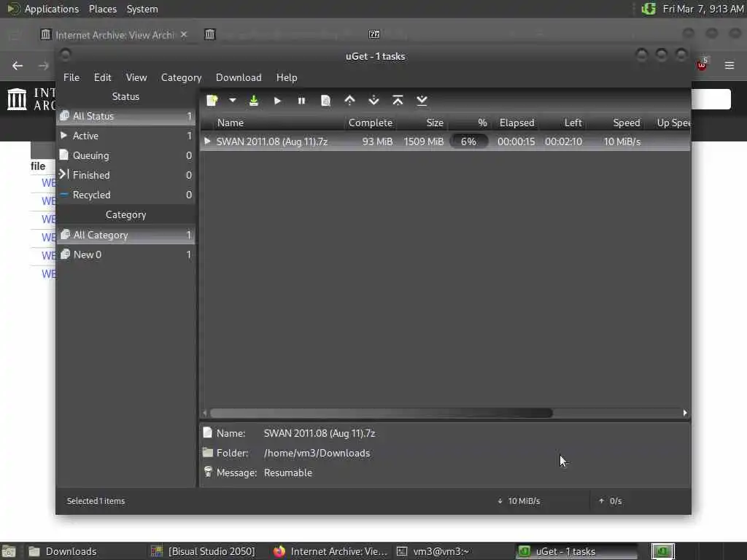Screen dimensions: 747x560
Task: Click the upload speed 0/s status
Action: [611, 501]
